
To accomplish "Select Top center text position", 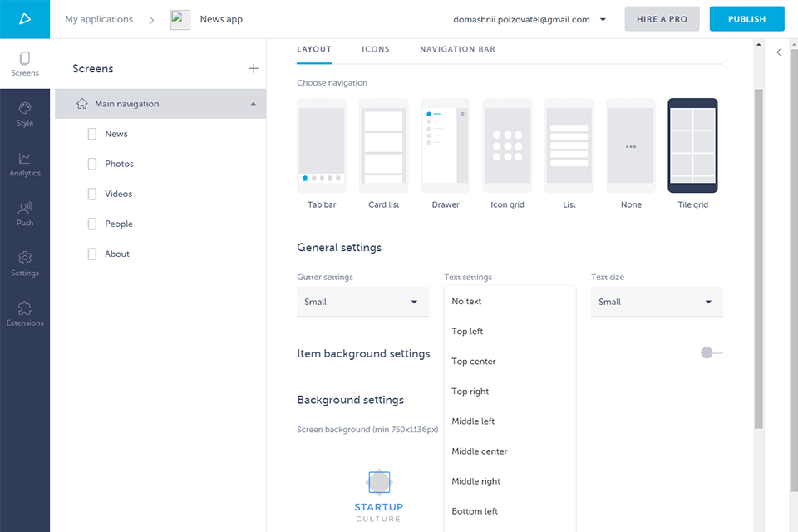I will [x=510, y=362].
